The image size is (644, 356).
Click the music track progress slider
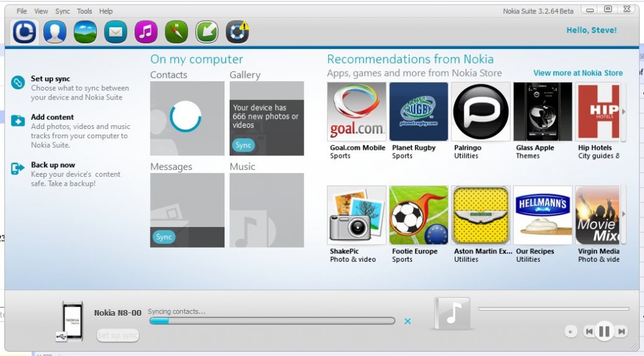[x=553, y=309]
